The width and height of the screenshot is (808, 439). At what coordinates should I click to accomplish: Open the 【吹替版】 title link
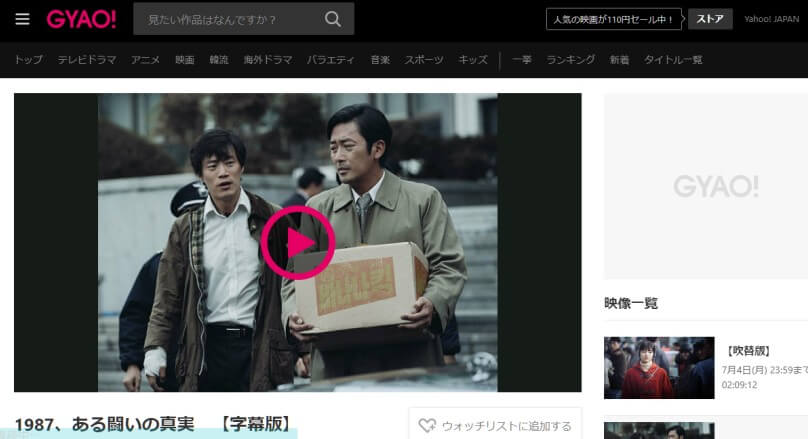[749, 351]
